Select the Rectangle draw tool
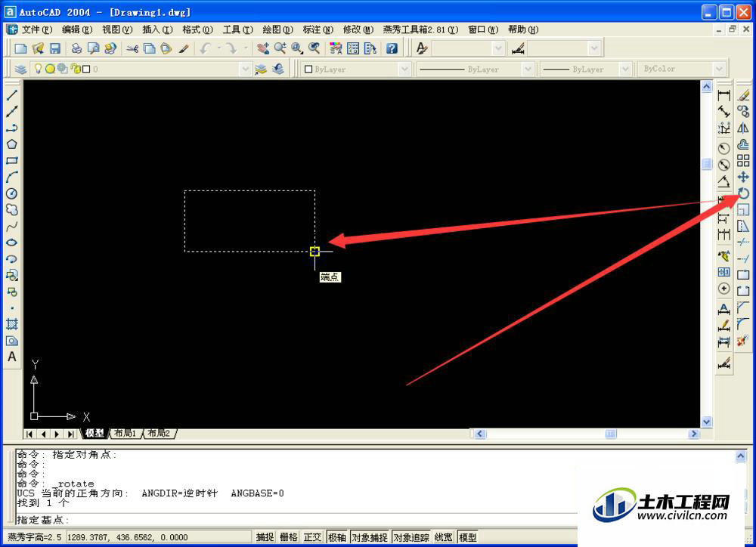This screenshot has width=756, height=547. pyautogui.click(x=12, y=160)
